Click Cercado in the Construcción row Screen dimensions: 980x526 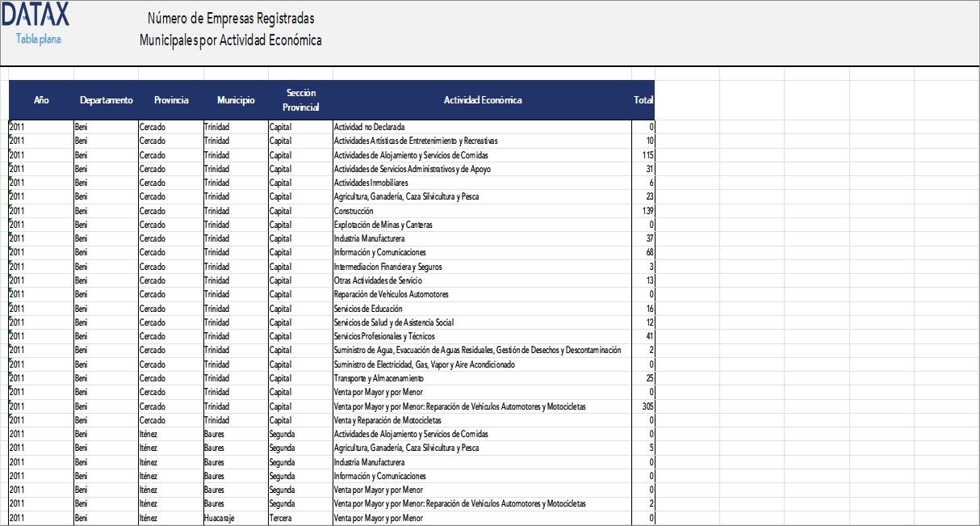pyautogui.click(x=171, y=211)
